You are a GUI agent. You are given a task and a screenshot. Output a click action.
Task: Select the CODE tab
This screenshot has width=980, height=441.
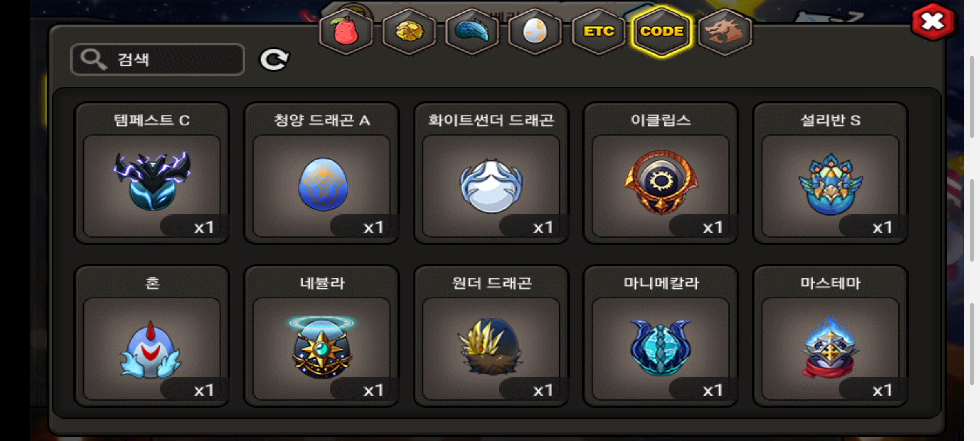click(x=661, y=31)
